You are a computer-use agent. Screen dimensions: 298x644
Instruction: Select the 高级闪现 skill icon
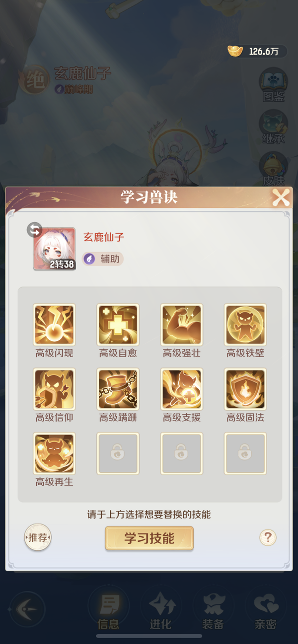coord(54,325)
